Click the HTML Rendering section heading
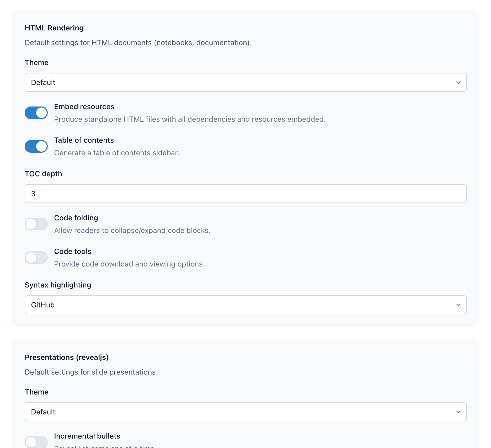Viewport: 491px width, 448px height. click(54, 28)
